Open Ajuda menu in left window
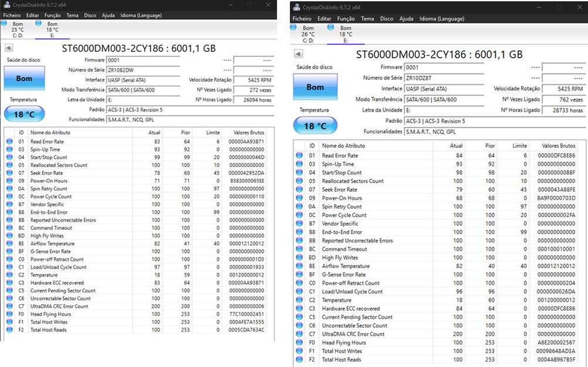Viewport: 588px width, 367px height. 108,15
